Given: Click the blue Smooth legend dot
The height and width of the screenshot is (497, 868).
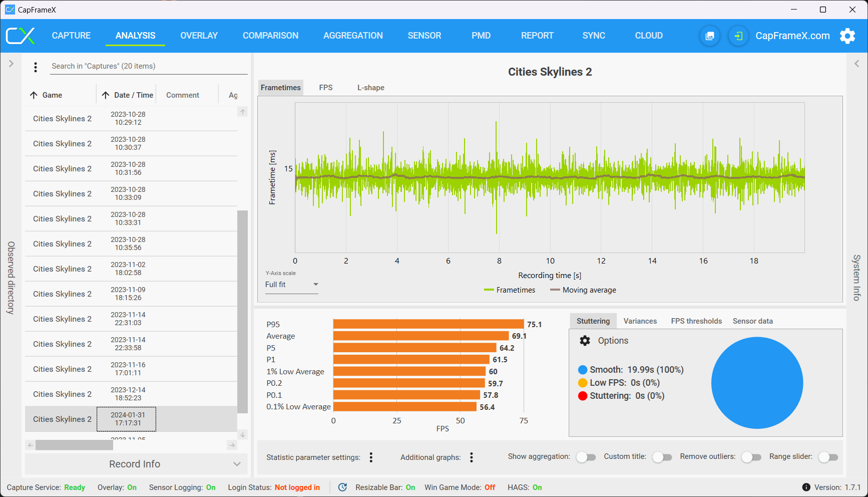Looking at the screenshot, I should click(x=583, y=370).
